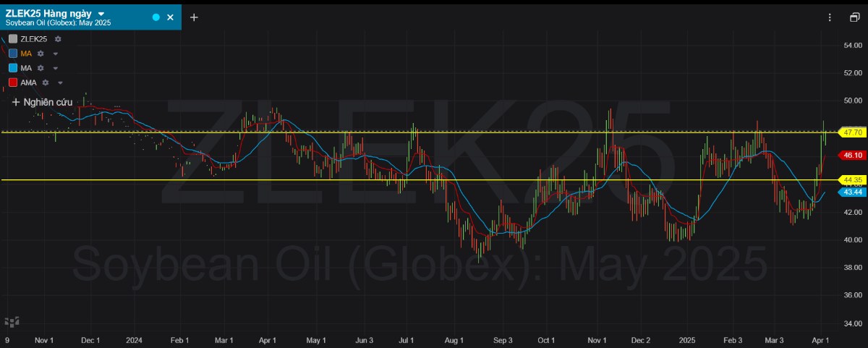Click the yellow 47.70 price line label
Image resolution: width=868 pixels, height=348 pixels.
tap(852, 132)
